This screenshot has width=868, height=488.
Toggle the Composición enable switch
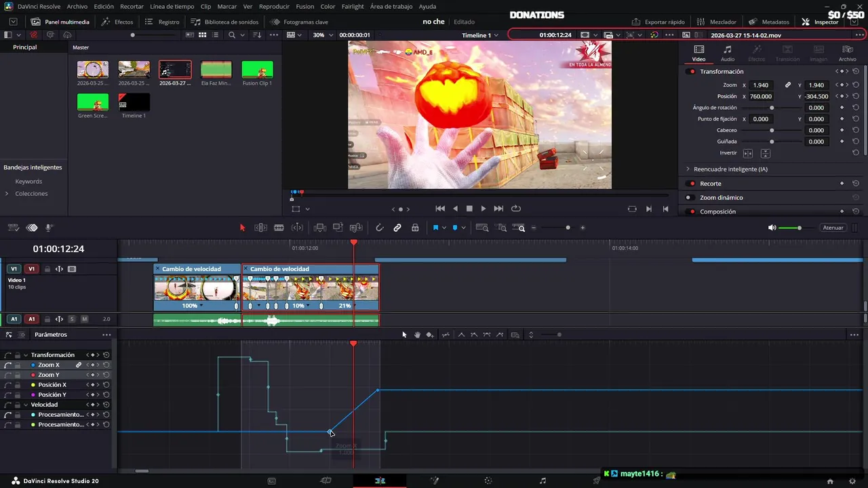pos(691,211)
